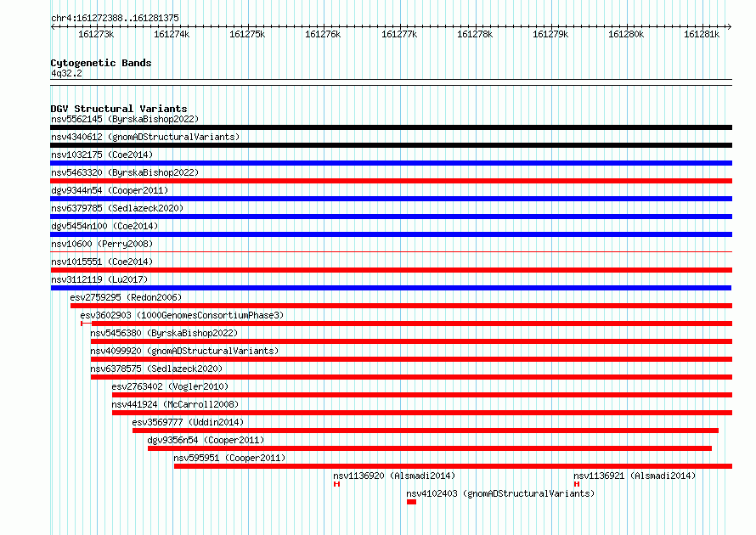Open dgv5454n100 (Coe2014) variant
Screen dimensions: 756x535
[104, 226]
